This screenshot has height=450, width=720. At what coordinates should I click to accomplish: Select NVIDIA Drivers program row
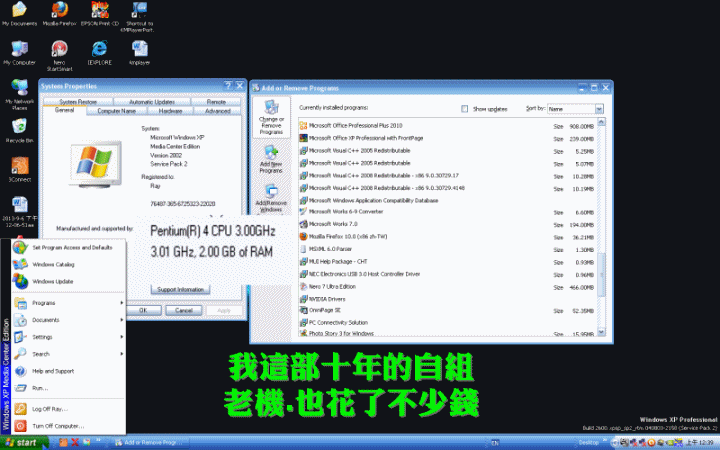[x=448, y=299]
